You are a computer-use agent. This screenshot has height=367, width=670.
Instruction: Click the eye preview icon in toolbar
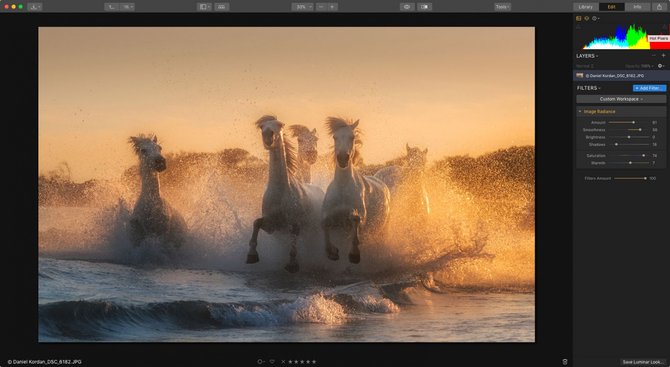(x=406, y=7)
